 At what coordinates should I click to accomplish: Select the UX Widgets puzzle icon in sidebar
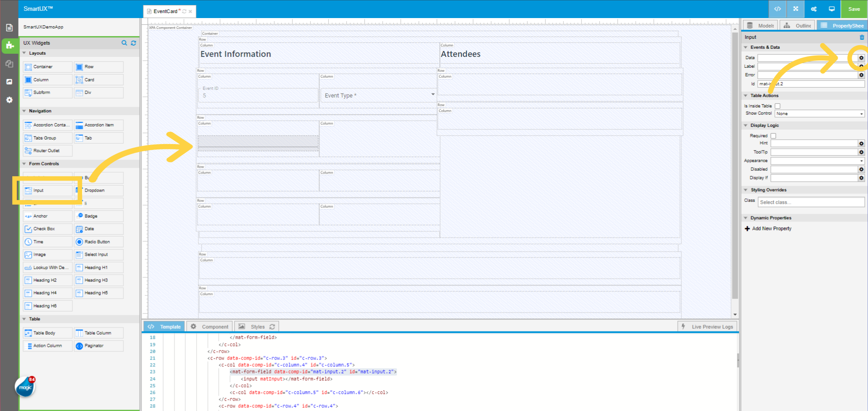9,45
